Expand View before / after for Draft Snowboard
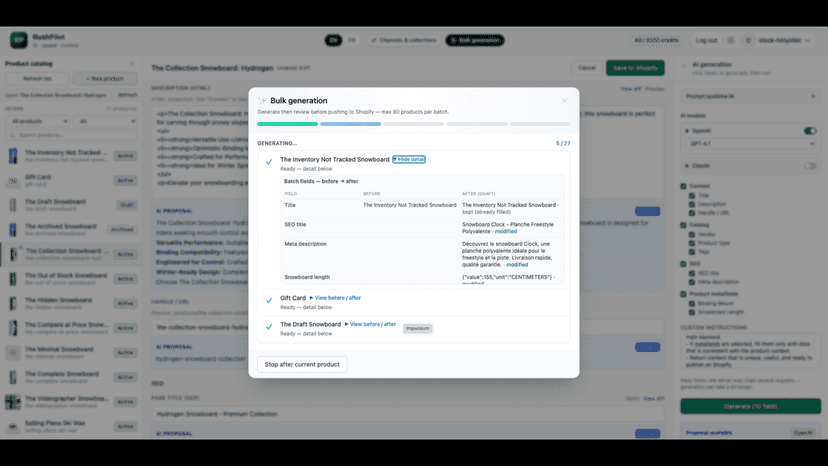Screen dimensions: 828x466 point(370,324)
